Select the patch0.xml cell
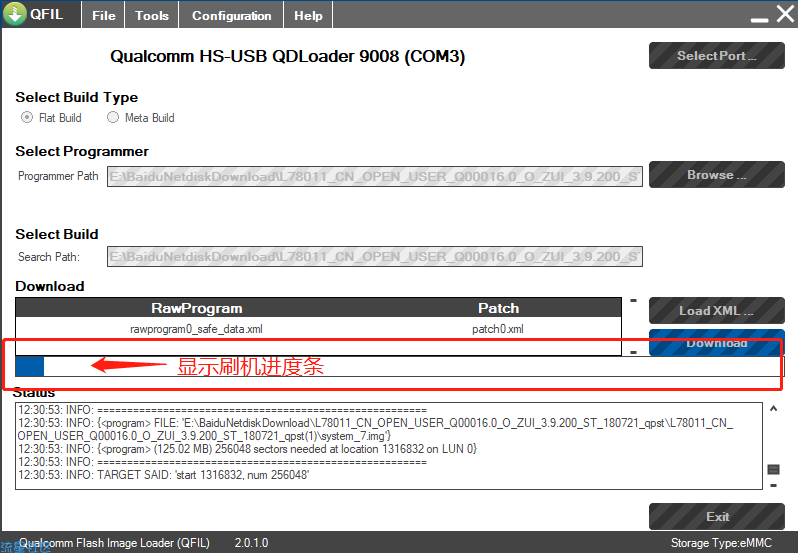798x553 pixels. (x=498, y=329)
